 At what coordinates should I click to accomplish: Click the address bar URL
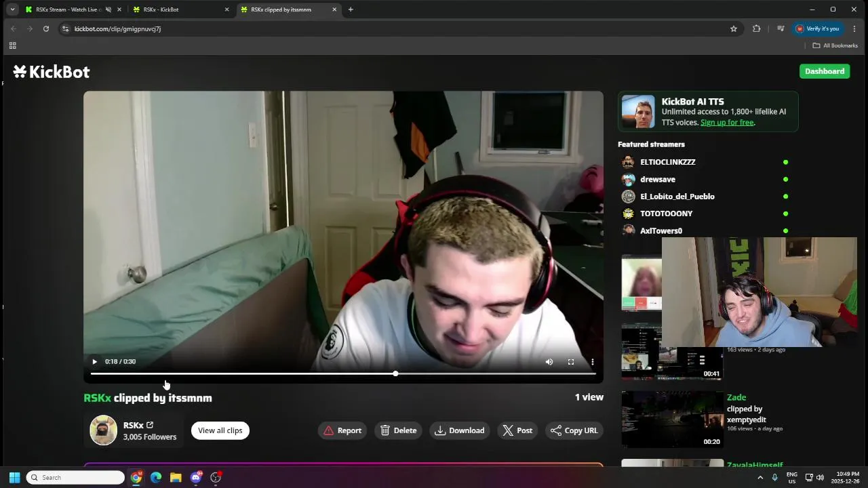pyautogui.click(x=117, y=29)
